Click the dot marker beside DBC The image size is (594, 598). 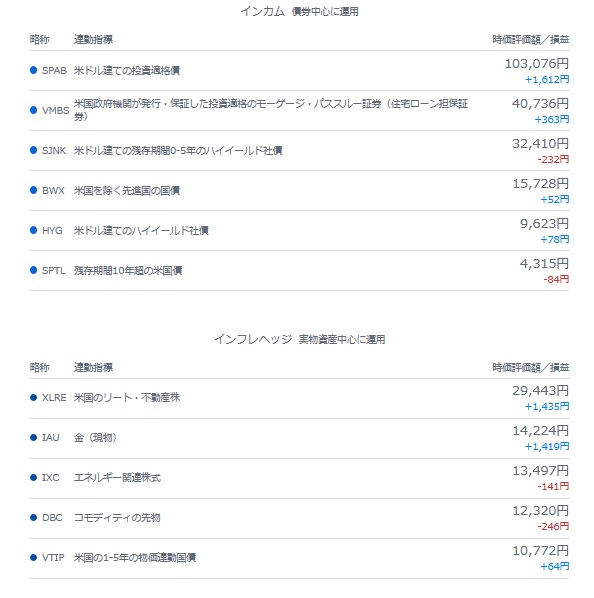point(34,518)
